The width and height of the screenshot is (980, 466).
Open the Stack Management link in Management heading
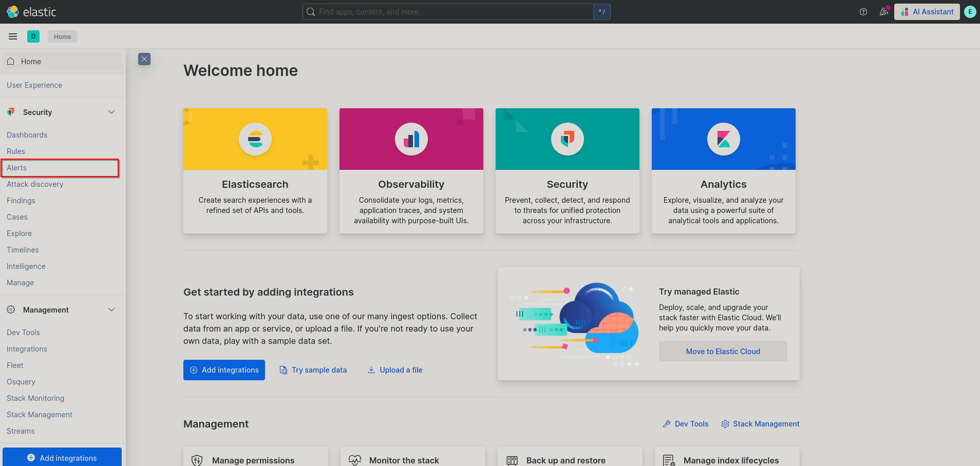(760, 424)
